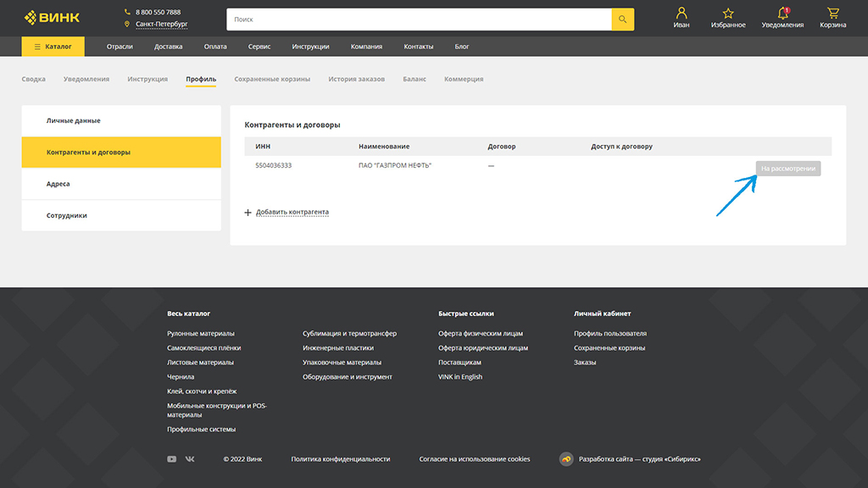The height and width of the screenshot is (488, 868).
Task: Open Мобильные конструкции и POS-материалы link
Action: click(x=217, y=410)
